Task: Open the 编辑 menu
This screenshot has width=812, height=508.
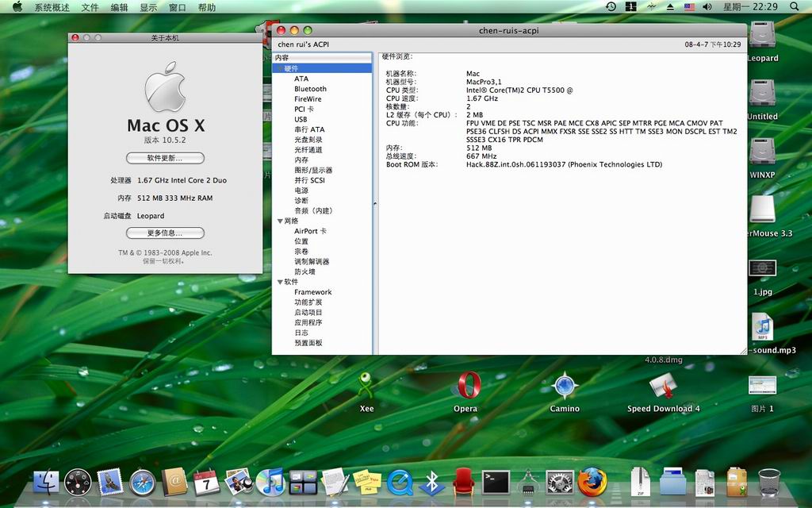Action: coord(119,7)
